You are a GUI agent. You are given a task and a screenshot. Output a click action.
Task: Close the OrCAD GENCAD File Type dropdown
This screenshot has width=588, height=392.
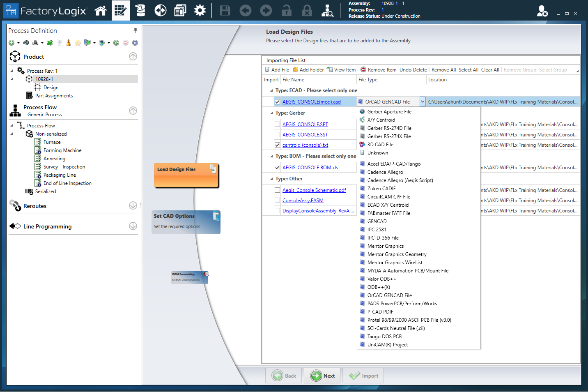pyautogui.click(x=423, y=102)
